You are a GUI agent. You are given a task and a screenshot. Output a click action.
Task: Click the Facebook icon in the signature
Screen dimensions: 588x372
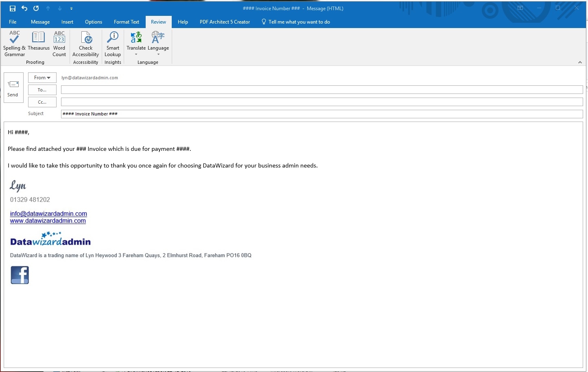(x=20, y=275)
